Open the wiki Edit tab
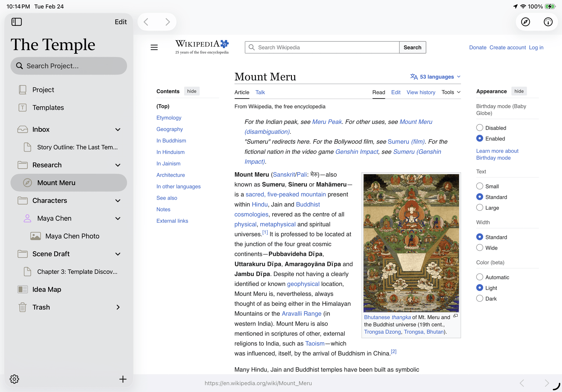562x392 pixels. (396, 92)
